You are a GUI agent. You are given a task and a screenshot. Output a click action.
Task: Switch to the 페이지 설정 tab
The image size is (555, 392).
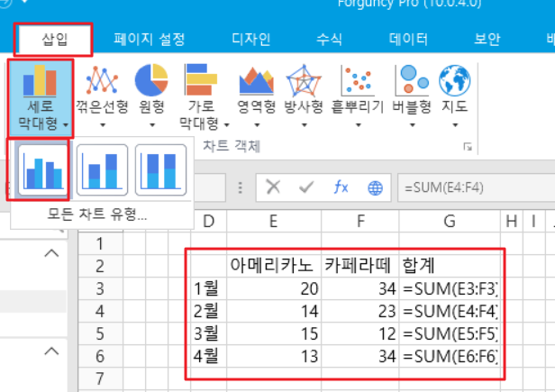[x=150, y=39]
